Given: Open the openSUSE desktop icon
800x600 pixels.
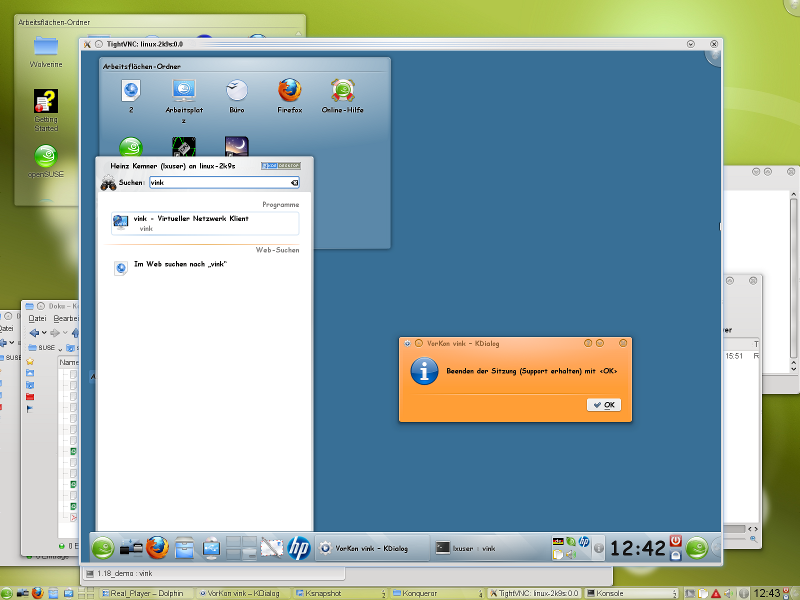Looking at the screenshot, I should pyautogui.click(x=45, y=157).
